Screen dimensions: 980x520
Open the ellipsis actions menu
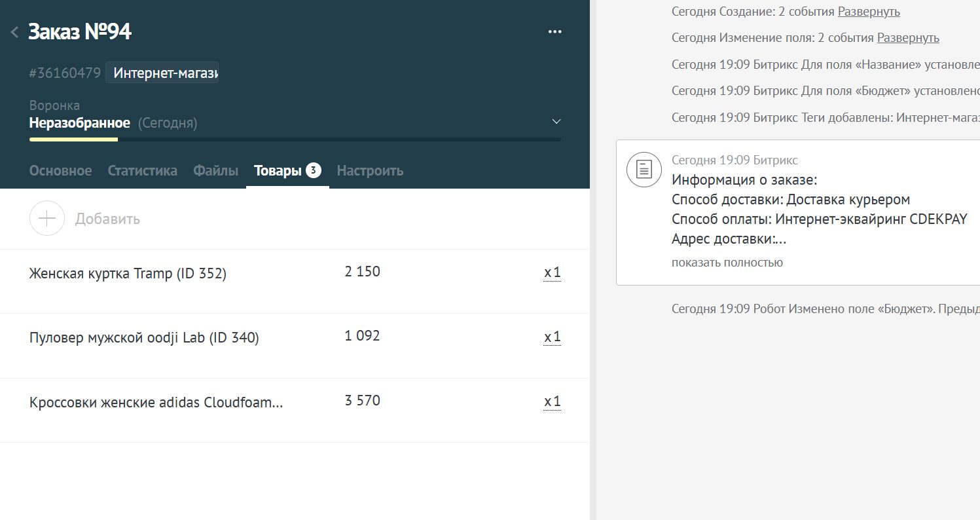pos(554,31)
